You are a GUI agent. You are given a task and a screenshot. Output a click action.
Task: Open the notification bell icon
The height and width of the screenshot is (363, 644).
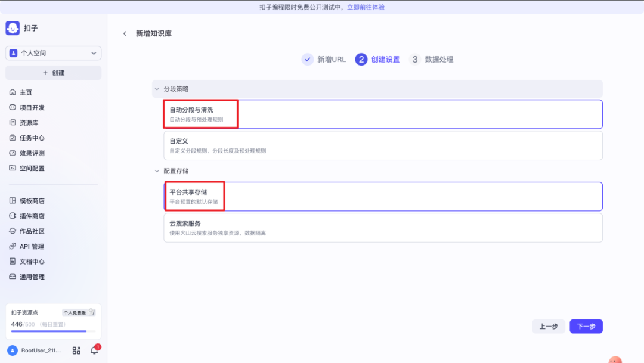[94, 350]
